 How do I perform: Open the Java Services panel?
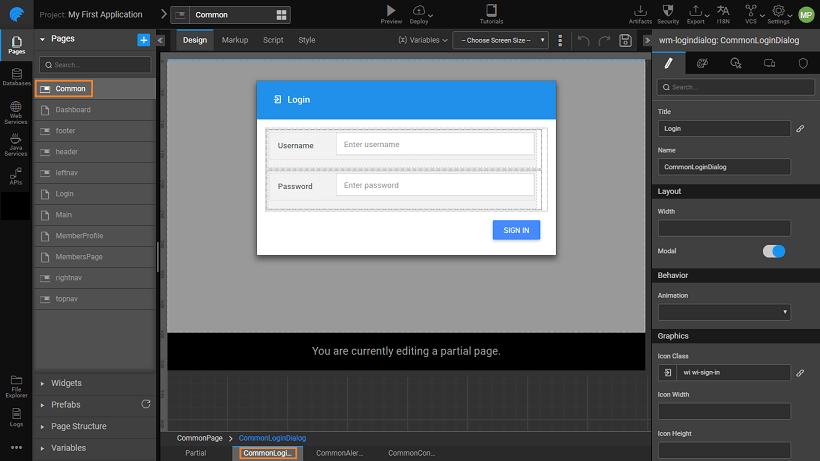point(15,144)
